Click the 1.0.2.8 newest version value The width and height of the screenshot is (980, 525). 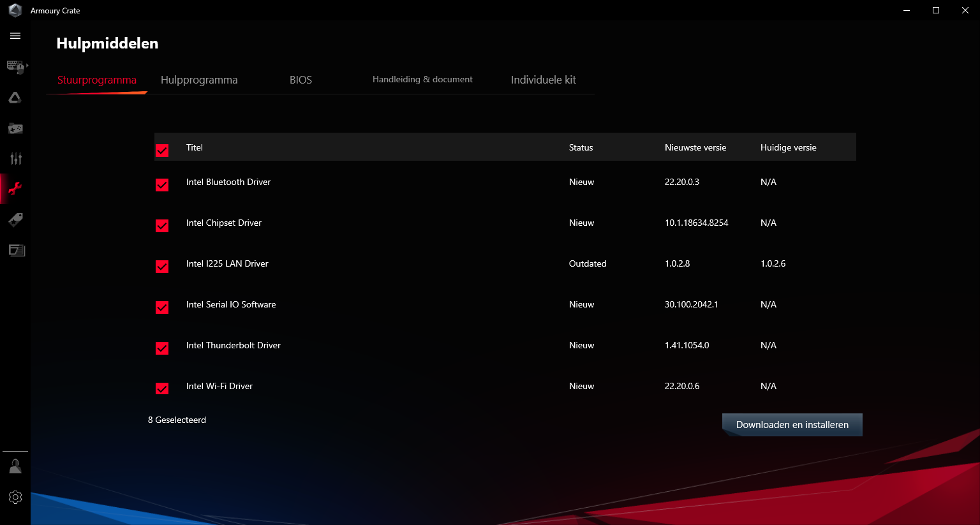pos(677,263)
